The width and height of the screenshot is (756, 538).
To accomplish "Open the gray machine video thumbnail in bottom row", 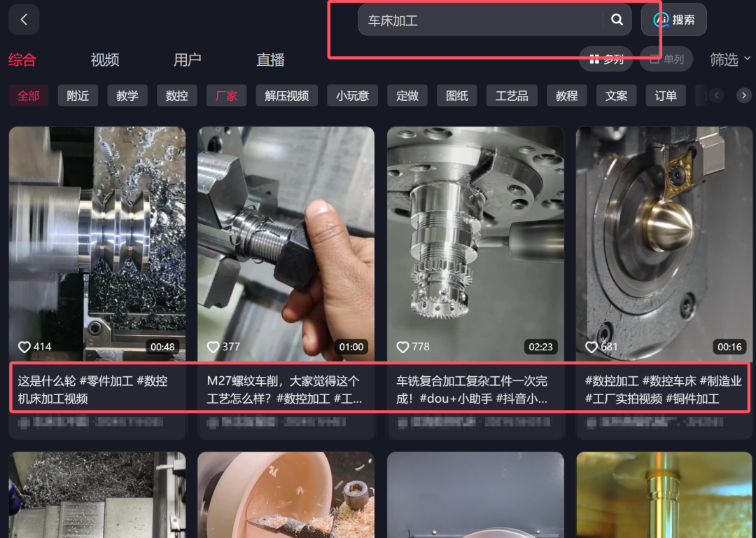I will (475, 495).
